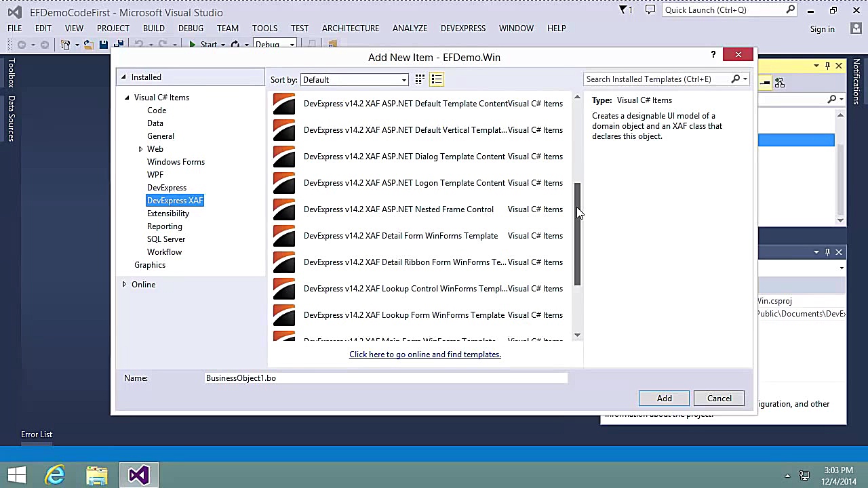Open the Debug configuration dropdown
The image size is (868, 488).
point(292,43)
